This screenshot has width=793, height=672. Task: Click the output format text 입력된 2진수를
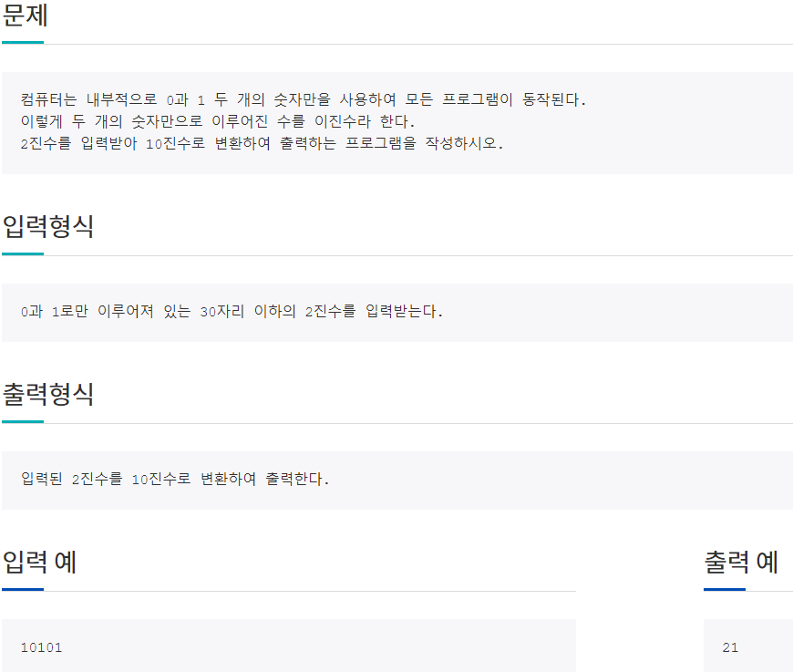(175, 479)
